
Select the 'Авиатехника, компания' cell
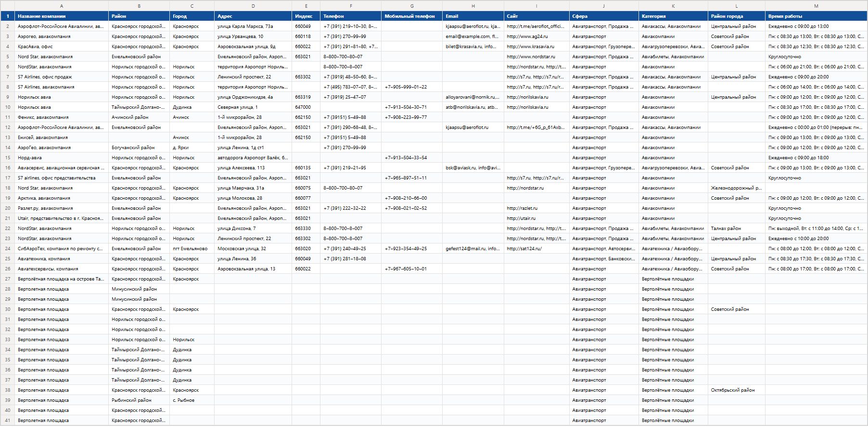pyautogui.click(x=62, y=259)
